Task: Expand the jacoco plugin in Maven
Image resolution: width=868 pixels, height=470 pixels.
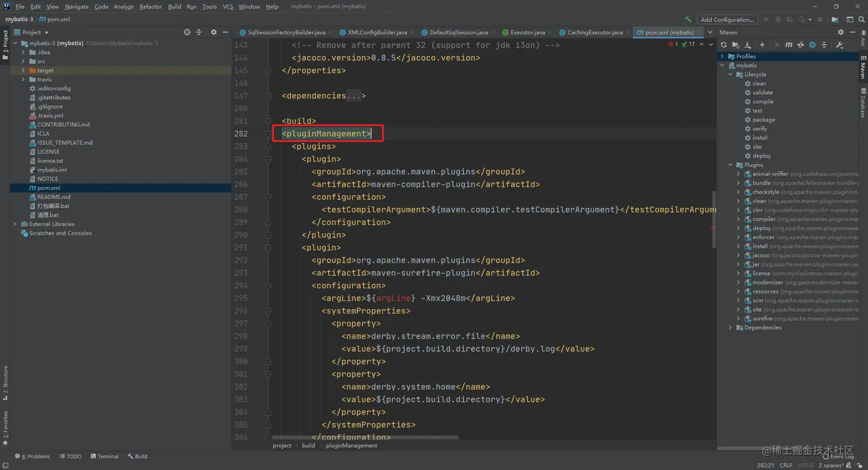Action: pyautogui.click(x=738, y=255)
